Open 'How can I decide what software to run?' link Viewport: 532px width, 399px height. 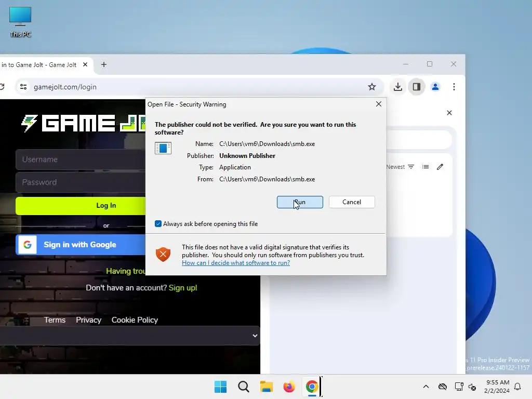[235, 262]
